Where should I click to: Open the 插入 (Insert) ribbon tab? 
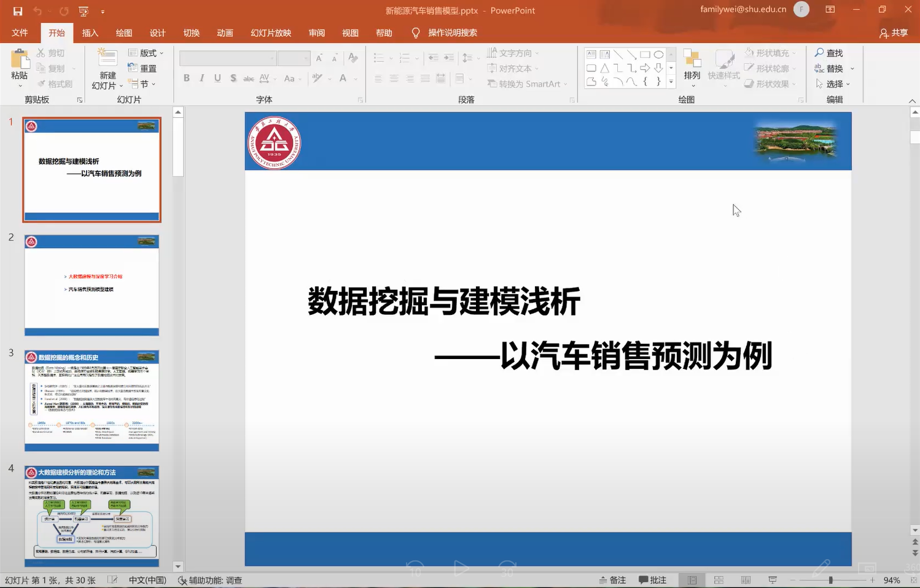tap(90, 33)
